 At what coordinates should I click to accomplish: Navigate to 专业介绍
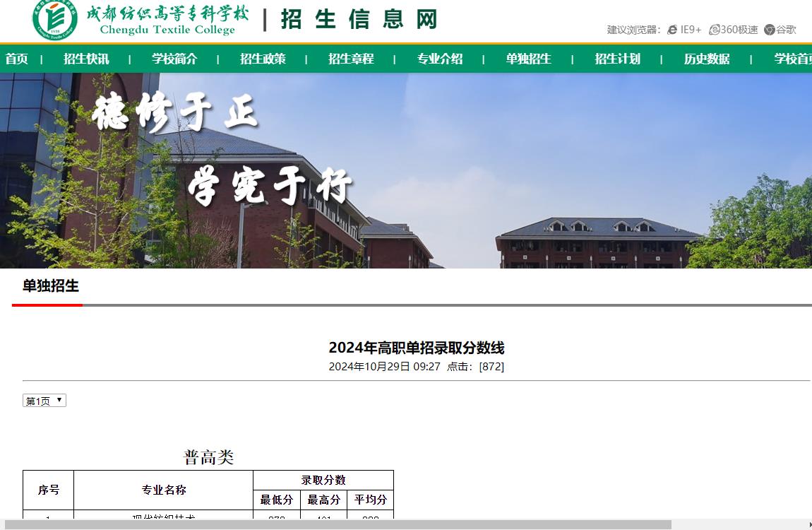(x=439, y=59)
